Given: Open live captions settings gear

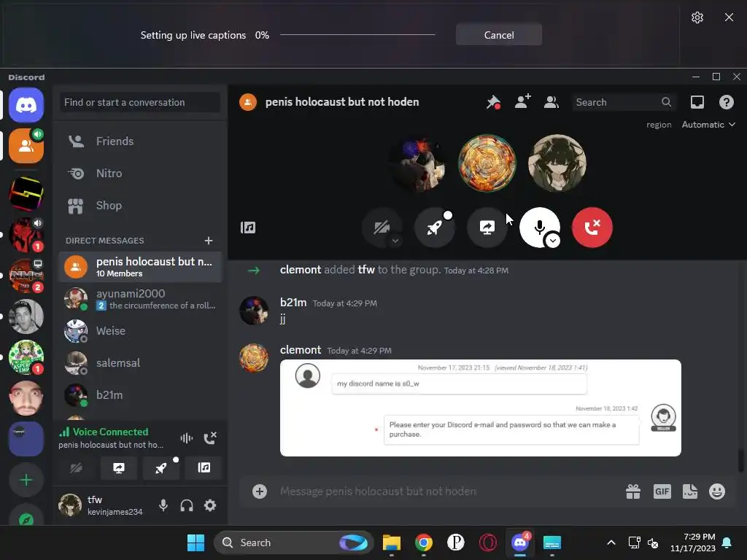Looking at the screenshot, I should (697, 17).
